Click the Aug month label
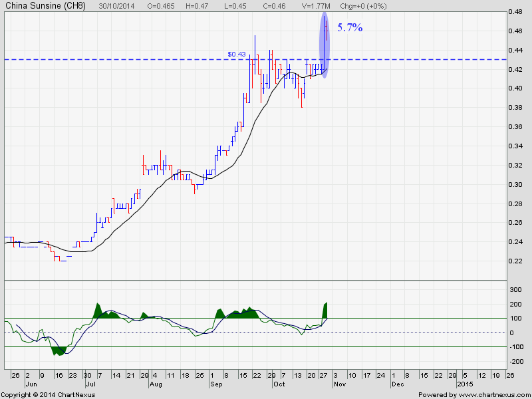This screenshot has width=532, height=399. point(156,384)
